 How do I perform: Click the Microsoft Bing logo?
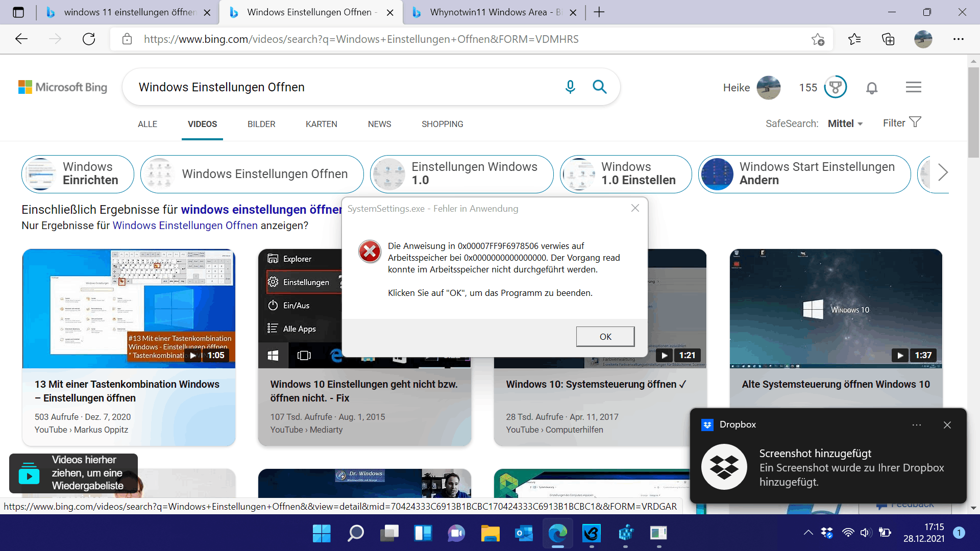click(63, 87)
